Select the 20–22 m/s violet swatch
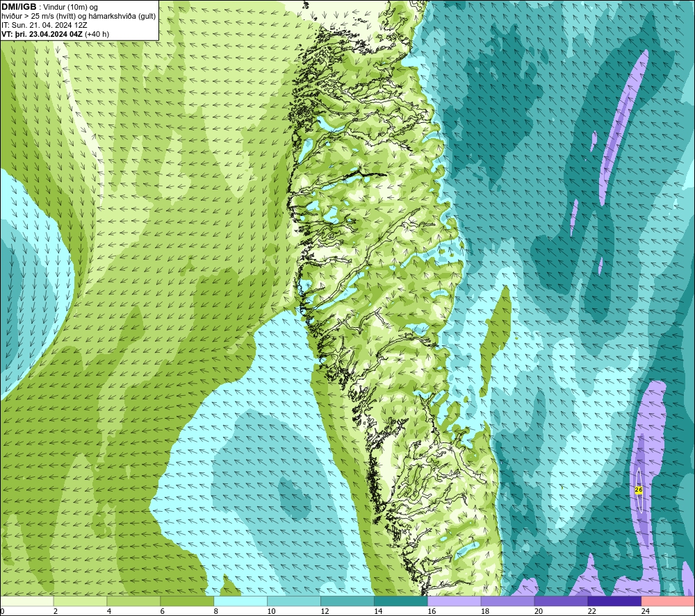 pos(561,601)
